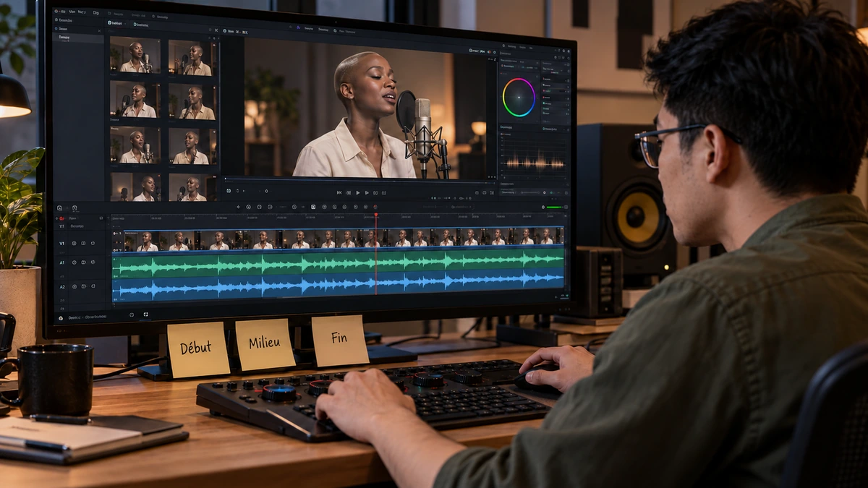This screenshot has width=868, height=488.
Task: Jump to the start with skip-back button
Action: [339, 192]
